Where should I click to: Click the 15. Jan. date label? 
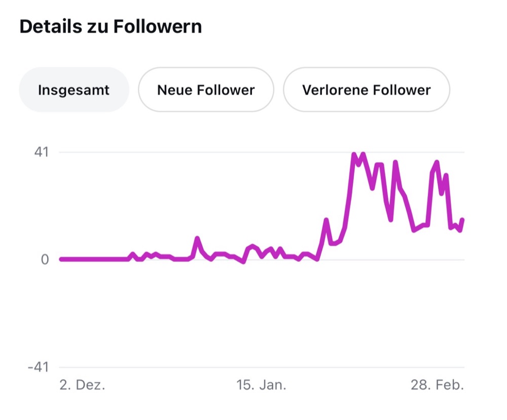coord(261,385)
